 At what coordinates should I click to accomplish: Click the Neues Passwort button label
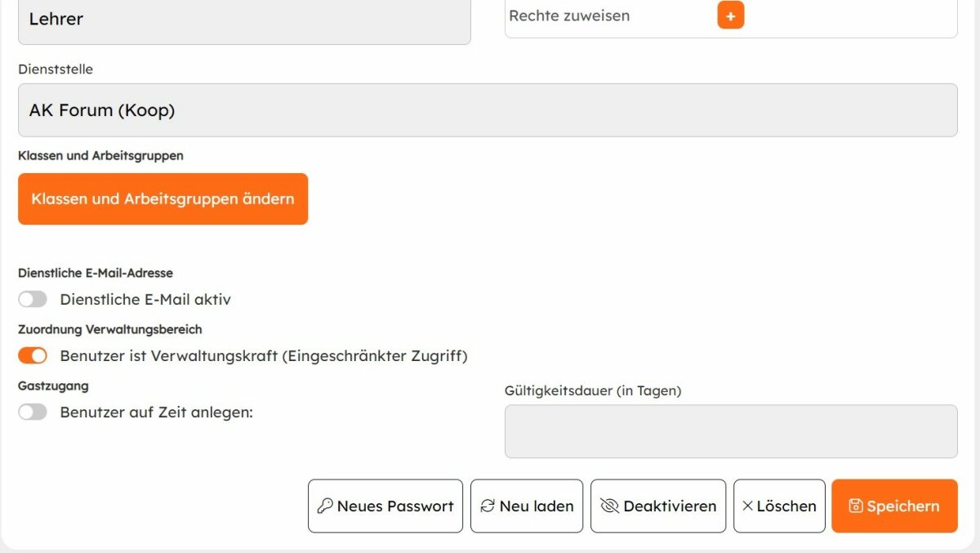pos(395,506)
